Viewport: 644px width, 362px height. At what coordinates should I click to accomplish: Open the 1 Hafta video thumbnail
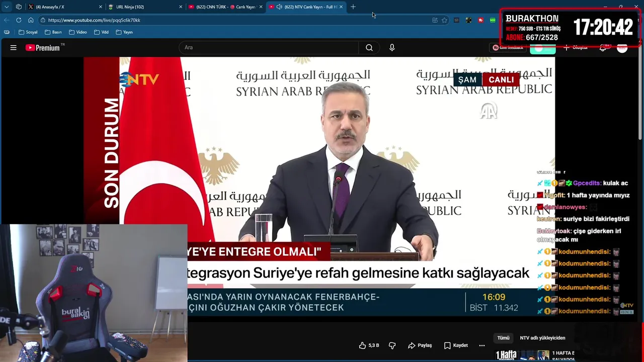click(522, 356)
